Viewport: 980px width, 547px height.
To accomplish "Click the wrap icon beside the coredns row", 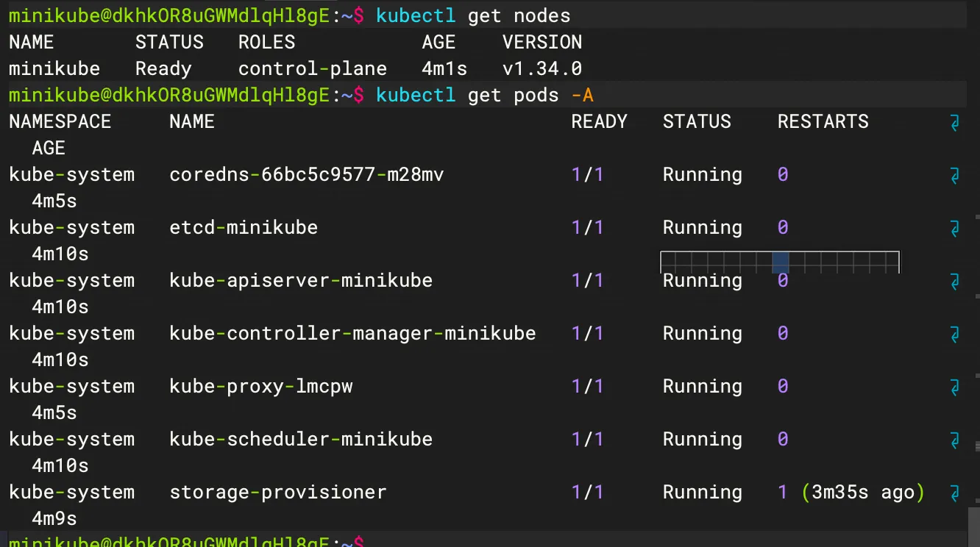I will [x=955, y=176].
